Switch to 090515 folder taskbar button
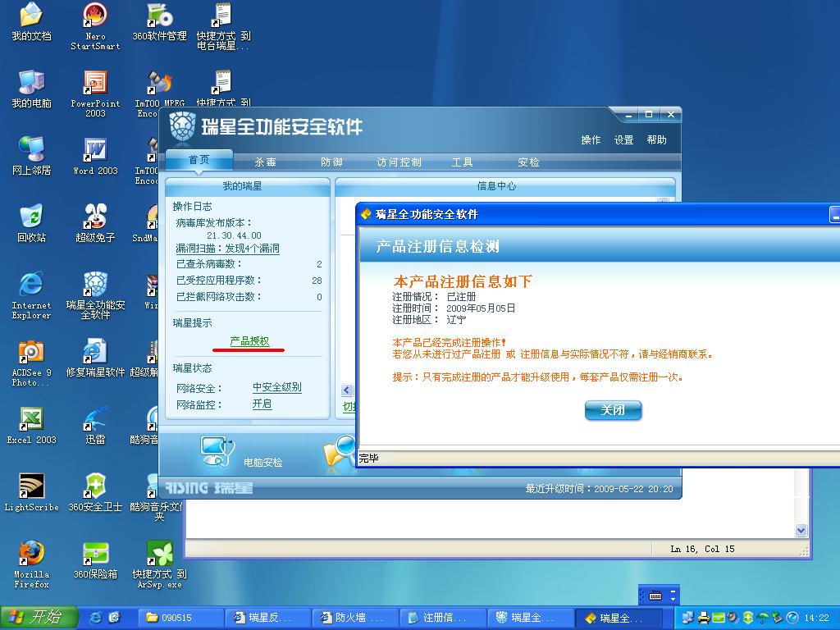Image resolution: width=840 pixels, height=630 pixels. point(180,618)
